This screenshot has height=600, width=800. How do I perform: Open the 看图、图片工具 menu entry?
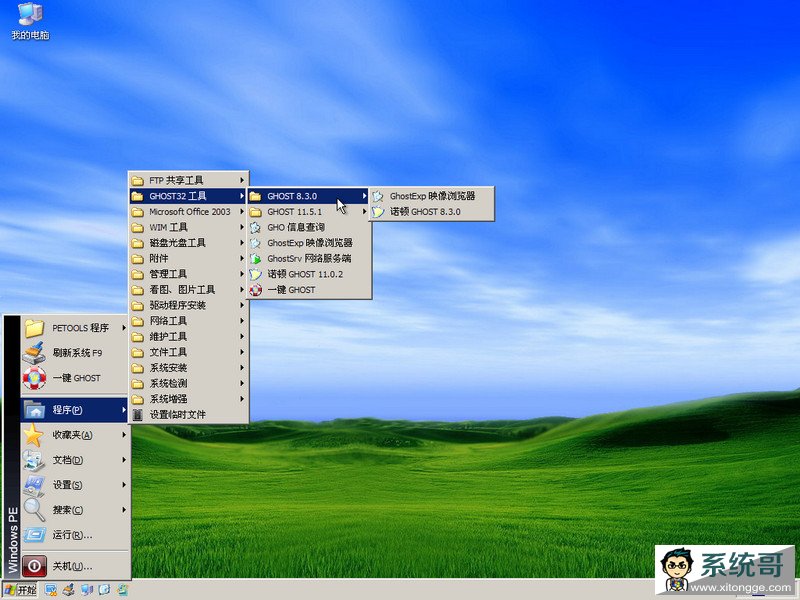click(188, 290)
